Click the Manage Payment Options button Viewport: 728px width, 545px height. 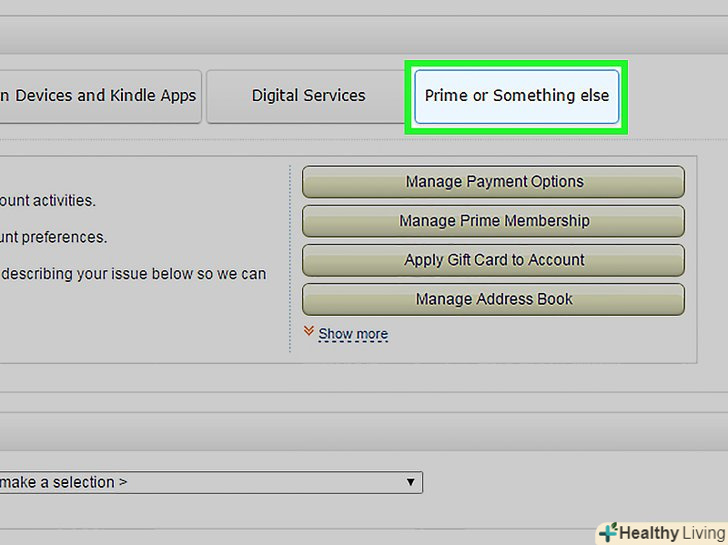click(x=493, y=182)
